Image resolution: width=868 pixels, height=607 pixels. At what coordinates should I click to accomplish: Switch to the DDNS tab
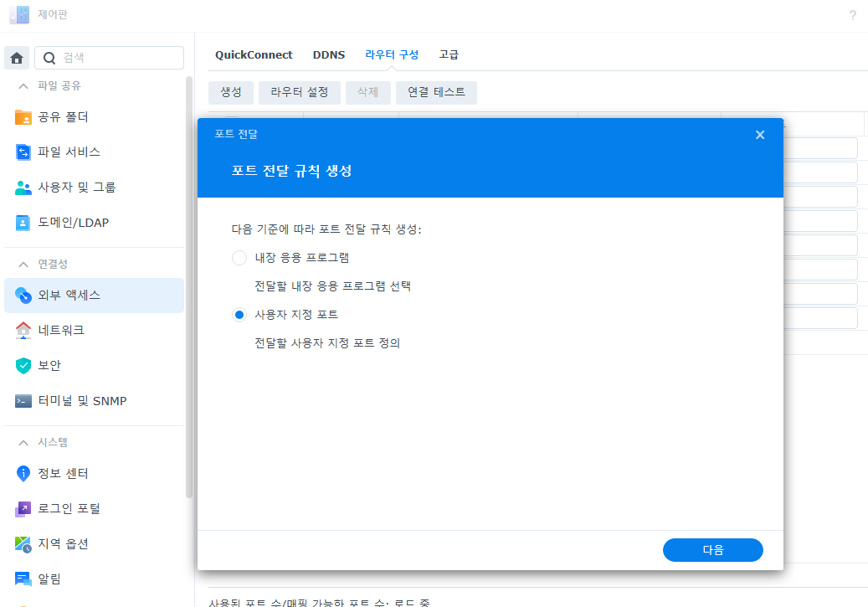tap(329, 54)
